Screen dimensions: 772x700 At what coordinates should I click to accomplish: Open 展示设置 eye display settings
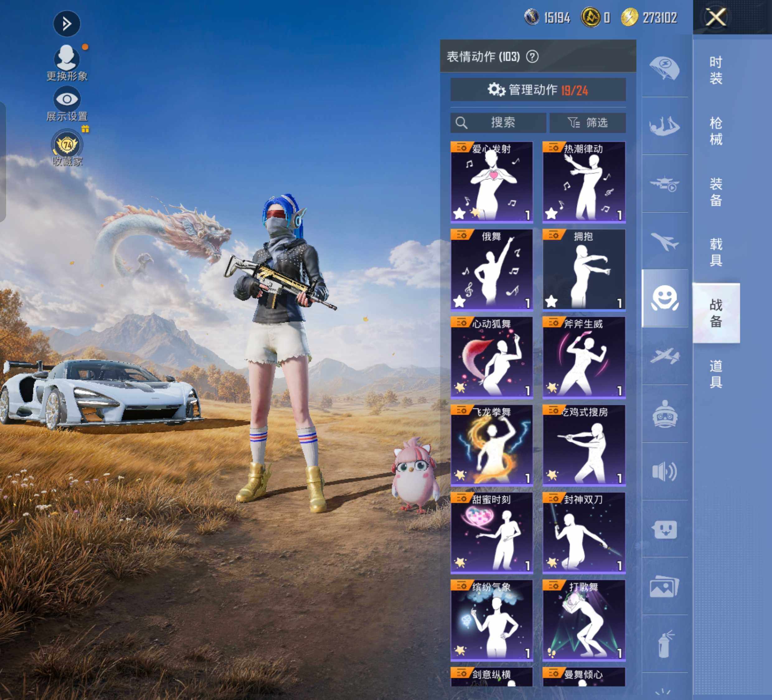(x=67, y=104)
